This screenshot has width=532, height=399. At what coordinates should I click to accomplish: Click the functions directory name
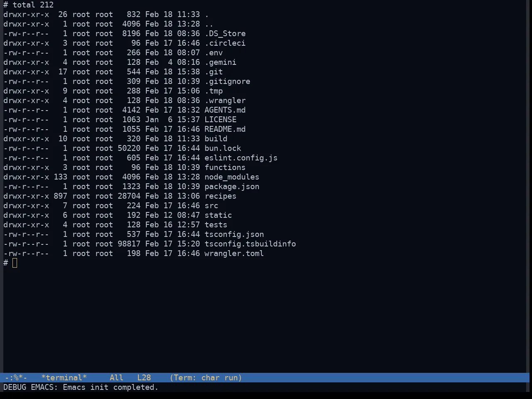click(225, 167)
